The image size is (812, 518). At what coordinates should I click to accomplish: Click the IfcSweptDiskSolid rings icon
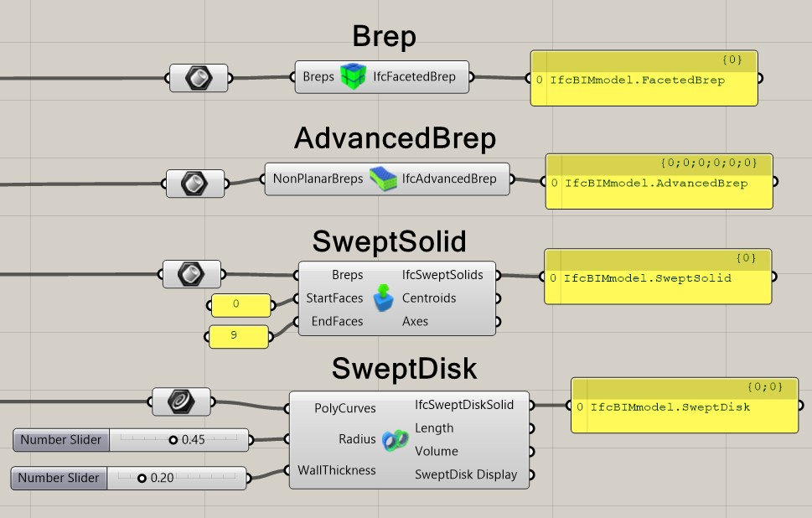[x=394, y=439]
